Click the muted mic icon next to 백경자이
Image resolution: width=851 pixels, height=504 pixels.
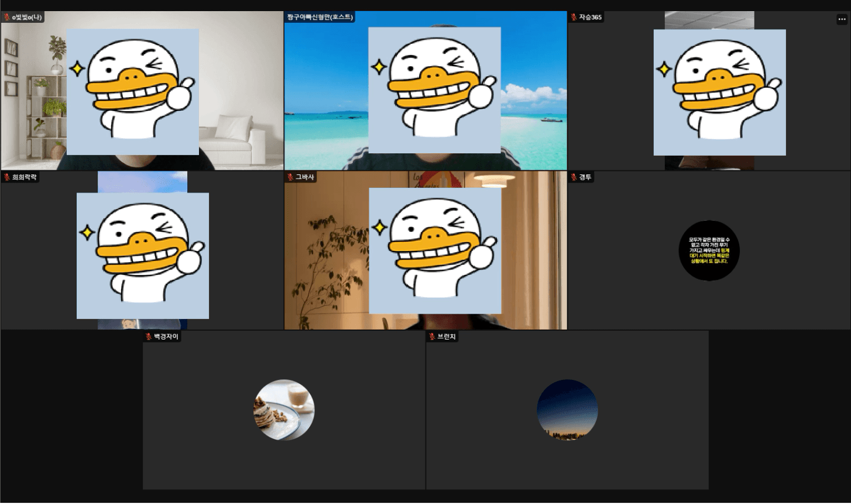click(149, 337)
